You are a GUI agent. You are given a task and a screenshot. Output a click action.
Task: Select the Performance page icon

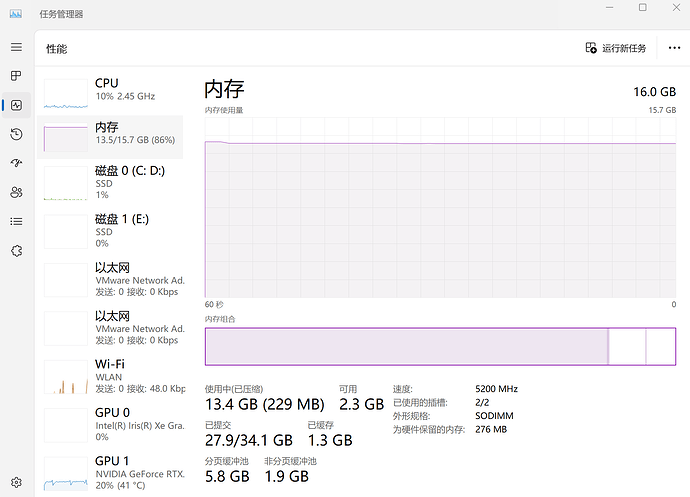pos(16,105)
